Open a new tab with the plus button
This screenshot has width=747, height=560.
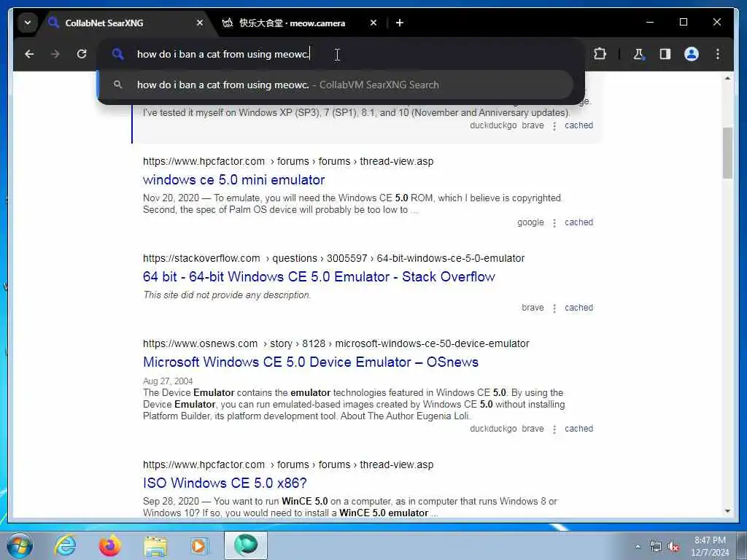[400, 23]
